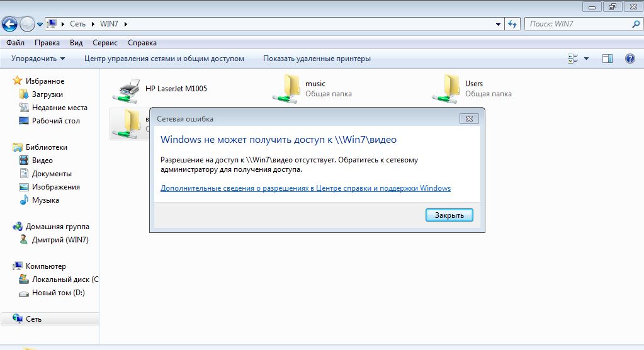
Task: Open the Упорядочить dropdown
Action: [38, 59]
